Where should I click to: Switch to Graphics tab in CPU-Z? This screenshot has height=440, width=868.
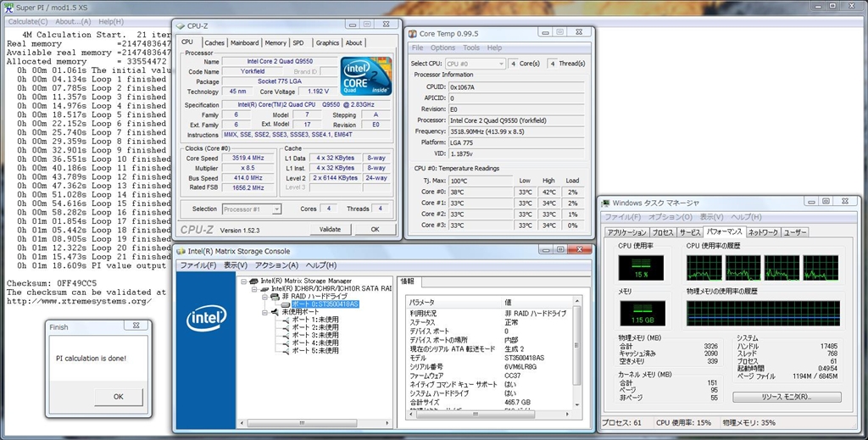(327, 42)
